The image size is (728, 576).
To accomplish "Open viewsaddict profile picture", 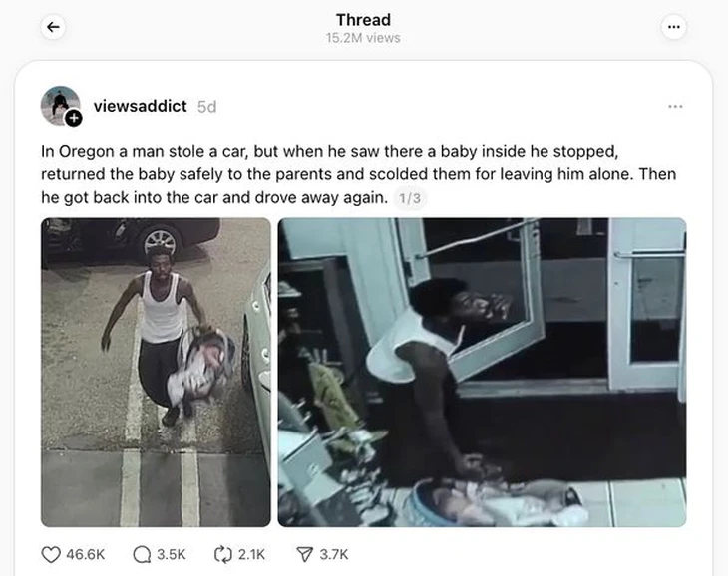I will point(60,106).
